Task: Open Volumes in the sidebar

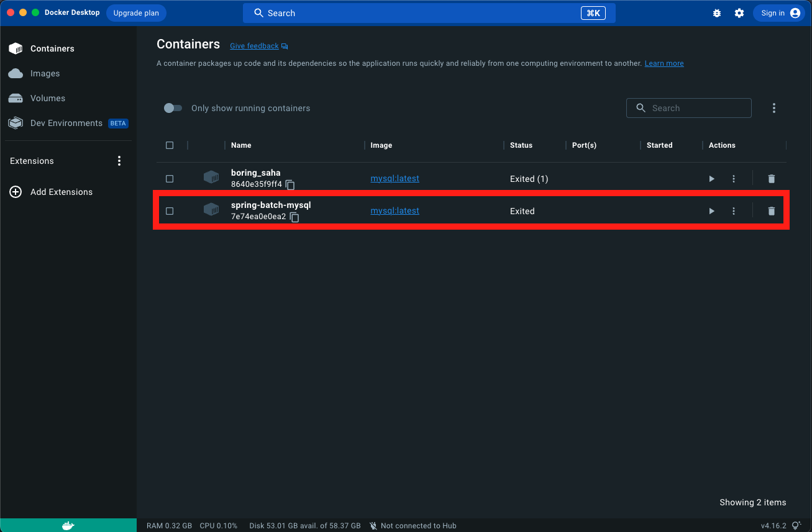Action: tap(68, 98)
